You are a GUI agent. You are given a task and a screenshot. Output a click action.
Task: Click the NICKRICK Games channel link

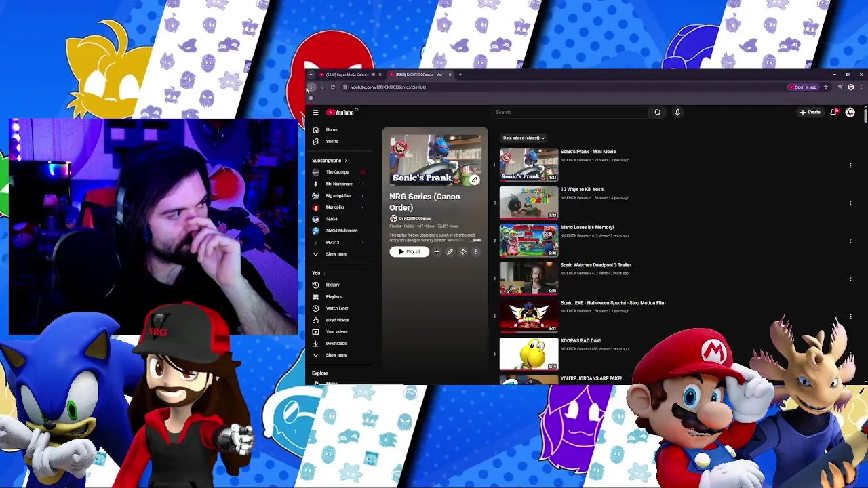pos(417,218)
